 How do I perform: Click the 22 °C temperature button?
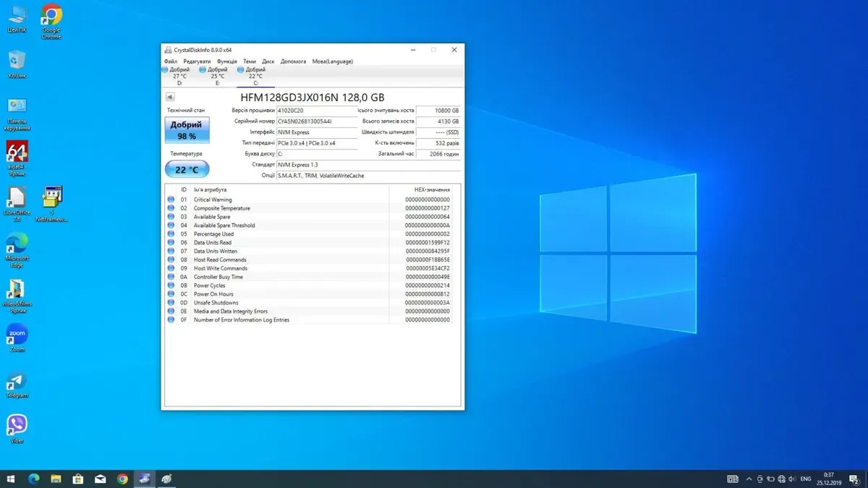pyautogui.click(x=187, y=169)
